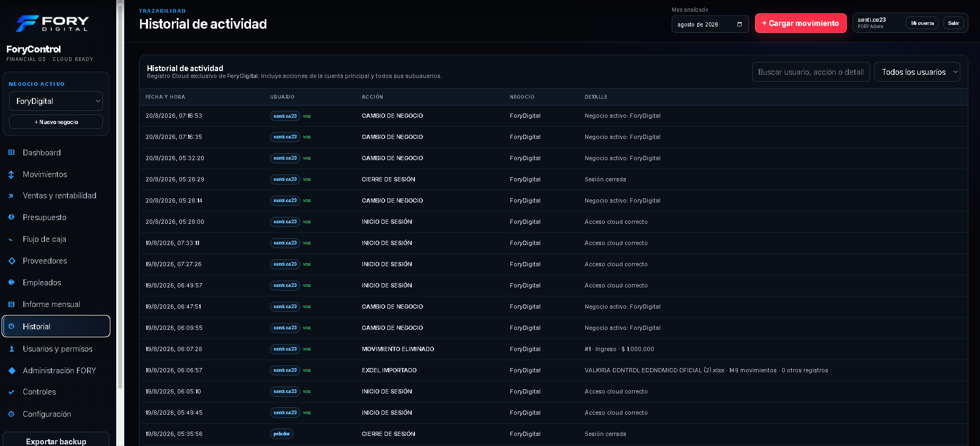The image size is (980, 446).
Task: Select Proveedores in the sidebar
Action: click(56, 261)
